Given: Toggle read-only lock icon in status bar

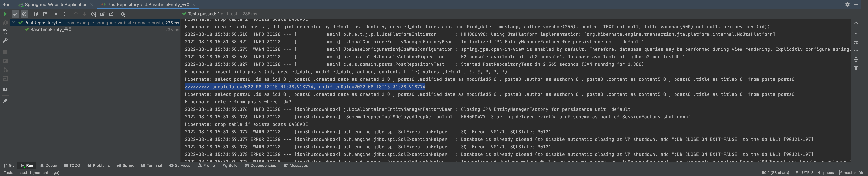Looking at the screenshot, I should [x=862, y=173].
